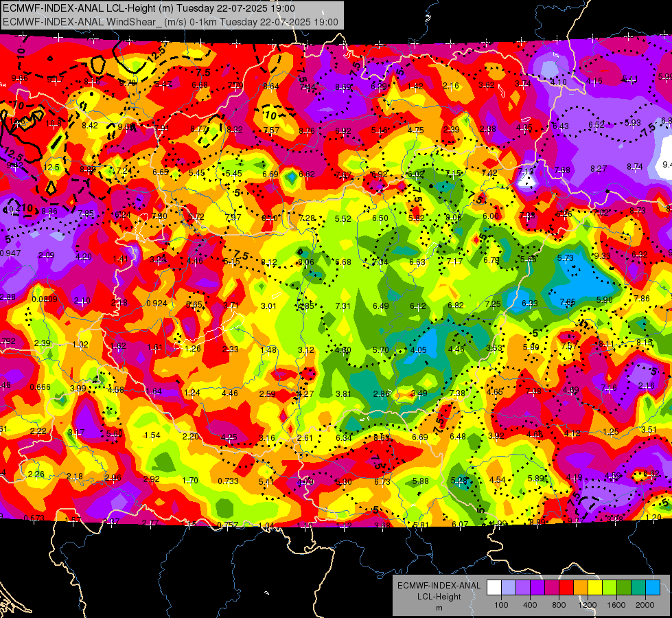Click the '7.97' wind shear value
The width and height of the screenshot is (672, 618).
point(233,218)
